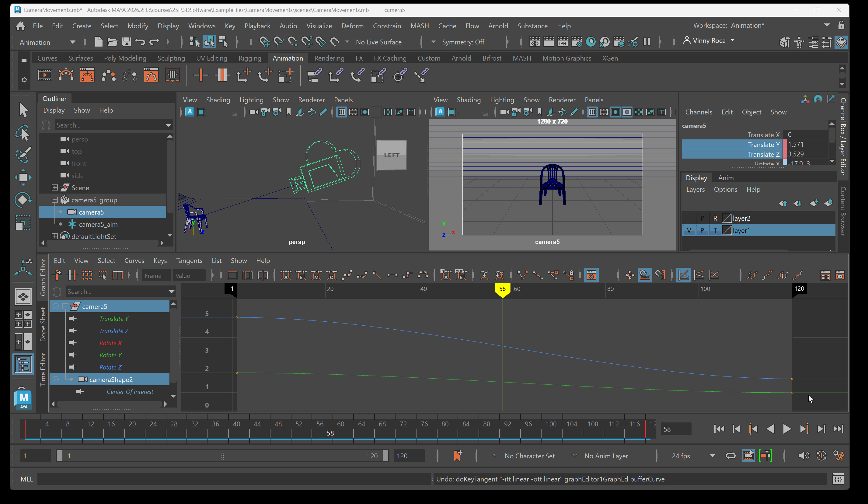Click the Save scene icon
Viewport: 868px width, 504px height.
pyautogui.click(x=126, y=42)
